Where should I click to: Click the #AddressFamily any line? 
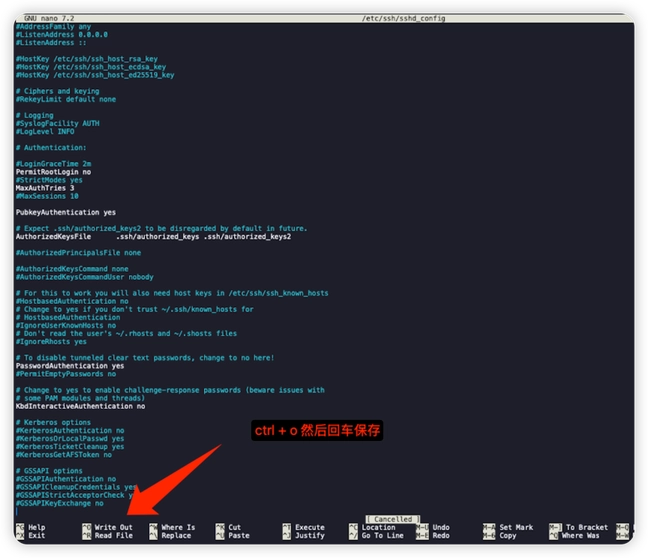[x=53, y=26]
